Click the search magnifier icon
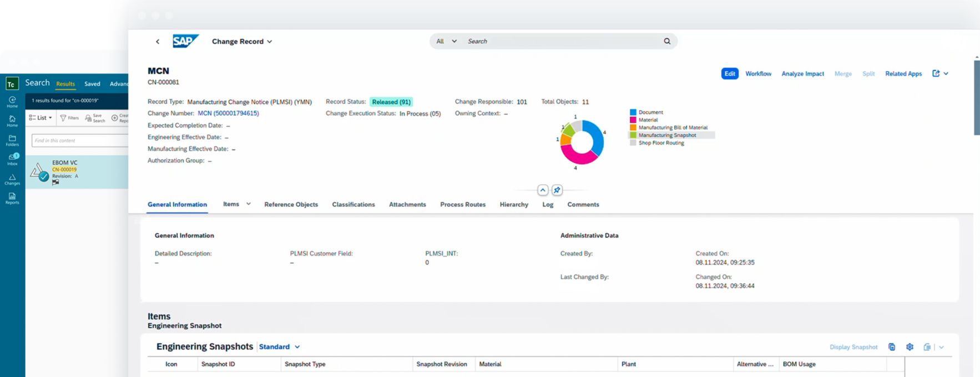980x377 pixels. click(667, 41)
